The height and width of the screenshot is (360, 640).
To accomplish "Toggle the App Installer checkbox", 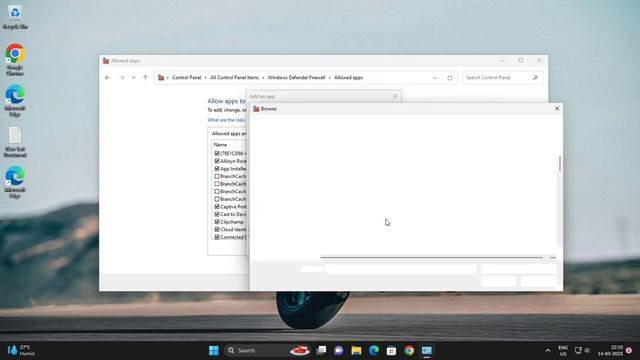I will tap(217, 169).
